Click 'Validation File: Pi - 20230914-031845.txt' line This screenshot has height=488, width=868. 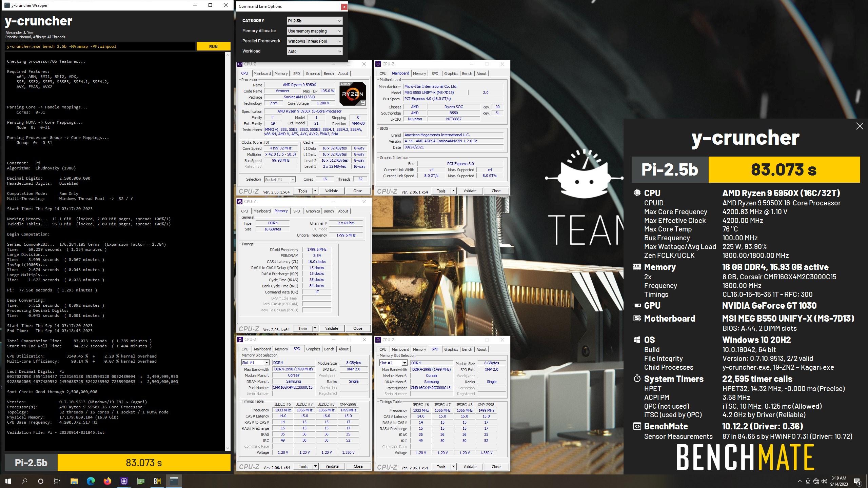56,432
